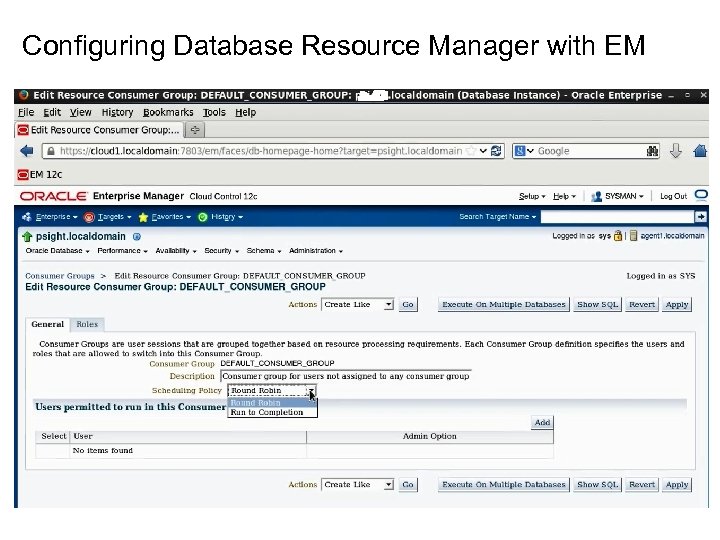Open the Help dropdown in EM header
The height and width of the screenshot is (540, 720).
[564, 196]
